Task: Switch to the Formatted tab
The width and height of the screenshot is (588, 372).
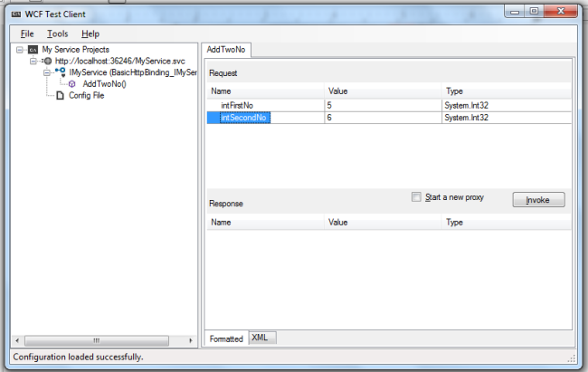Action: click(x=226, y=339)
